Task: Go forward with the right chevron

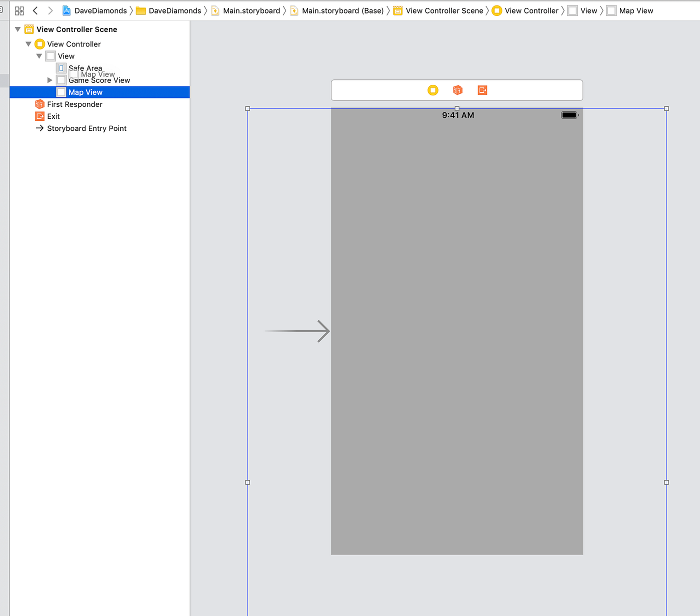Action: pos(50,10)
